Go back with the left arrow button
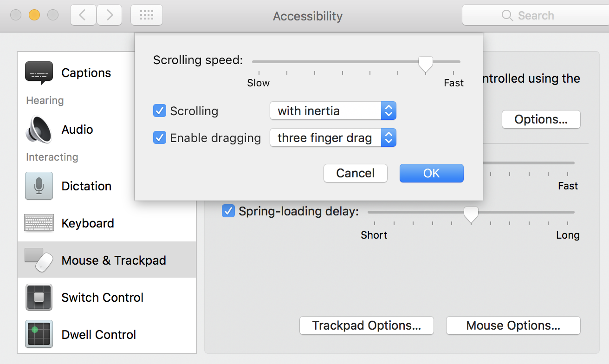The width and height of the screenshot is (609, 364). click(x=84, y=15)
